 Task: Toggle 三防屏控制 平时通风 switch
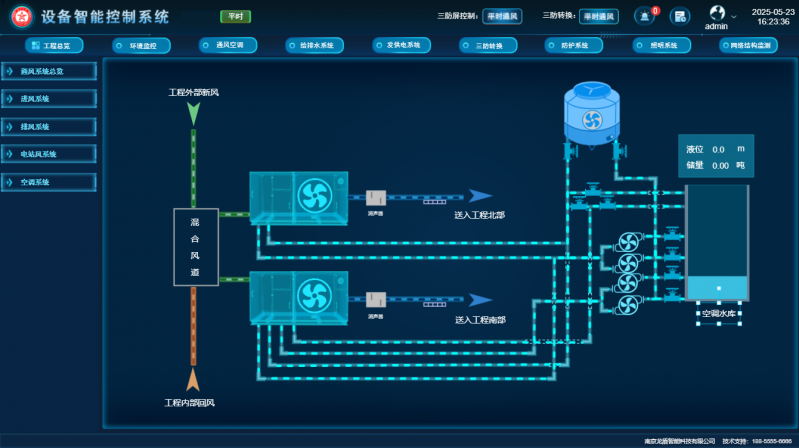pyautogui.click(x=502, y=17)
